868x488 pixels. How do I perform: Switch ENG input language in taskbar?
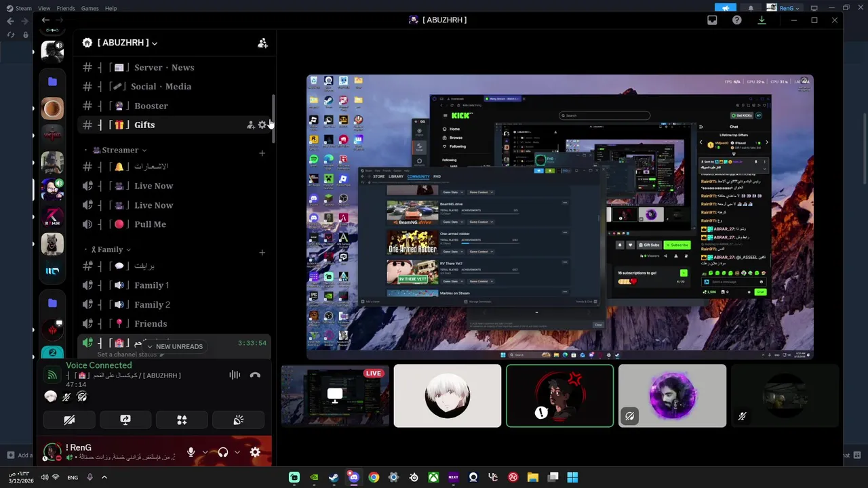[72, 477]
